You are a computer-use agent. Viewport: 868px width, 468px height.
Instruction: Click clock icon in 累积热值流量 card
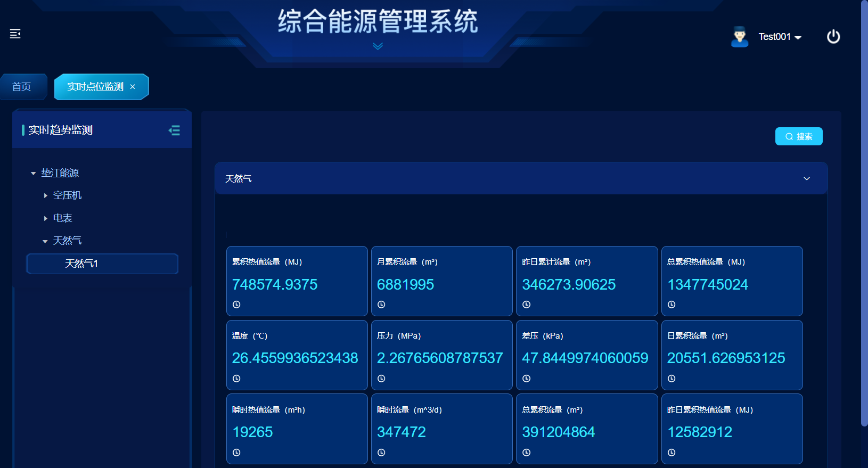pos(236,305)
